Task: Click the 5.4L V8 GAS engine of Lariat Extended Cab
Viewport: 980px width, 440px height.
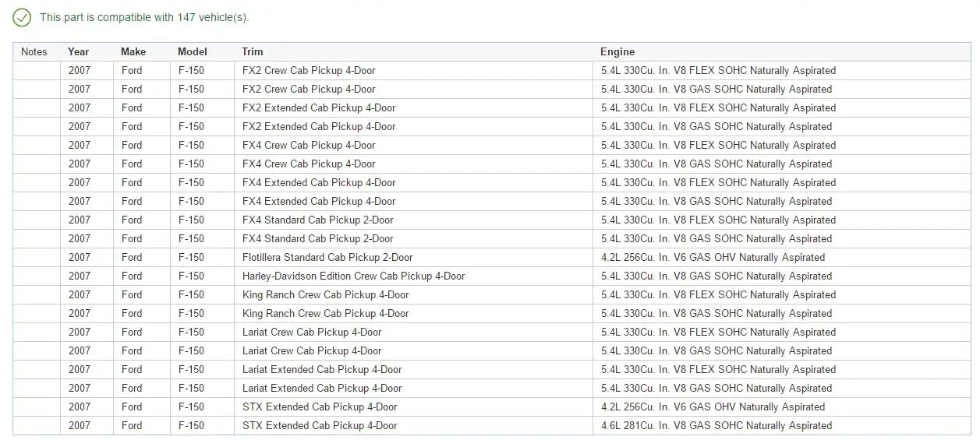Action: point(716,388)
